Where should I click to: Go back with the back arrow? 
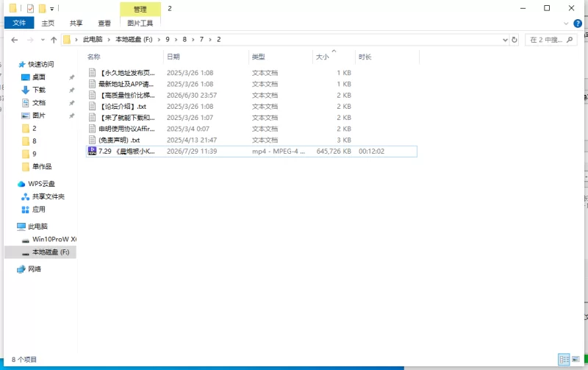15,40
